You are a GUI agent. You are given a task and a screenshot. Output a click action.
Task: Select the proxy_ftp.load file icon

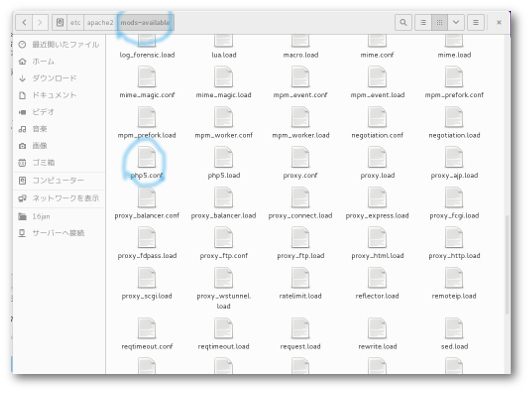tap(300, 238)
